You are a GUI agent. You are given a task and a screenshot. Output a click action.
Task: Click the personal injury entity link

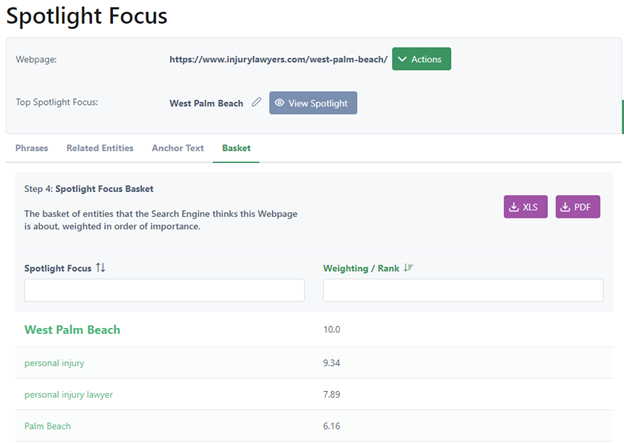click(54, 362)
